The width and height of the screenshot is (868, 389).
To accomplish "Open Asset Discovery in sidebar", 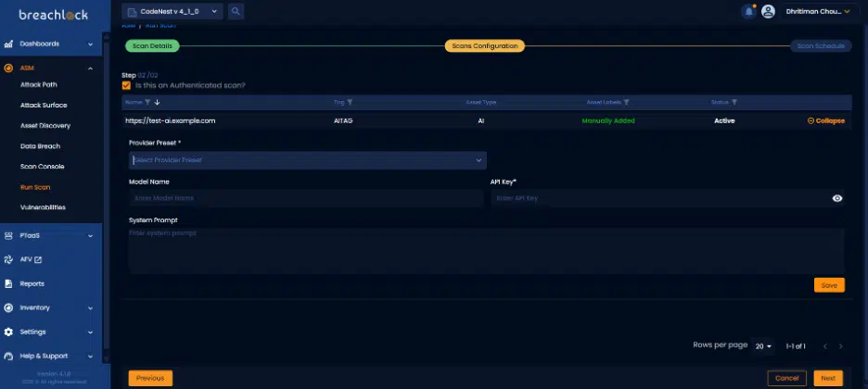I will pos(45,126).
